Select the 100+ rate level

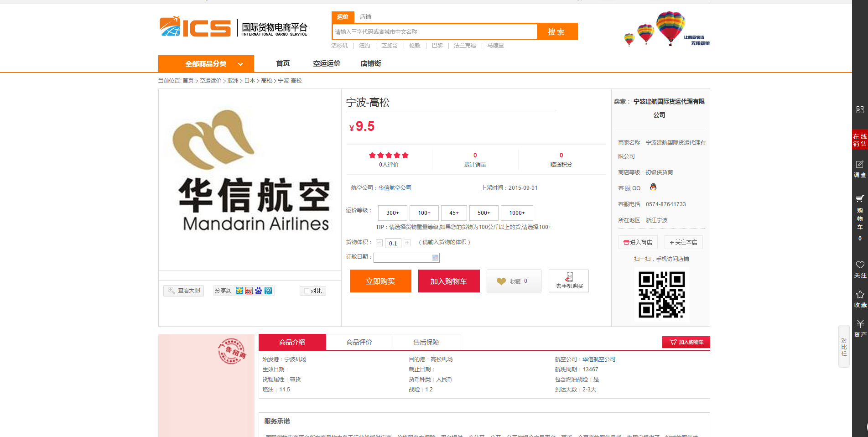pos(424,213)
